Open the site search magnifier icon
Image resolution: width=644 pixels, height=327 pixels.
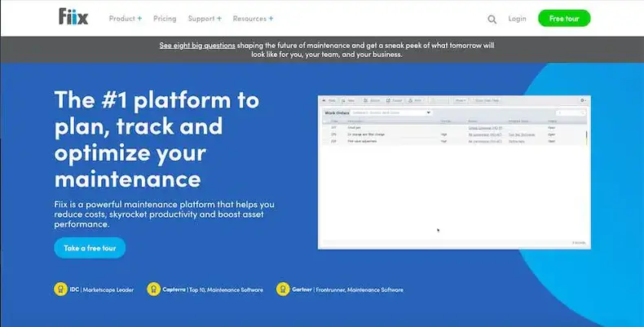(492, 19)
